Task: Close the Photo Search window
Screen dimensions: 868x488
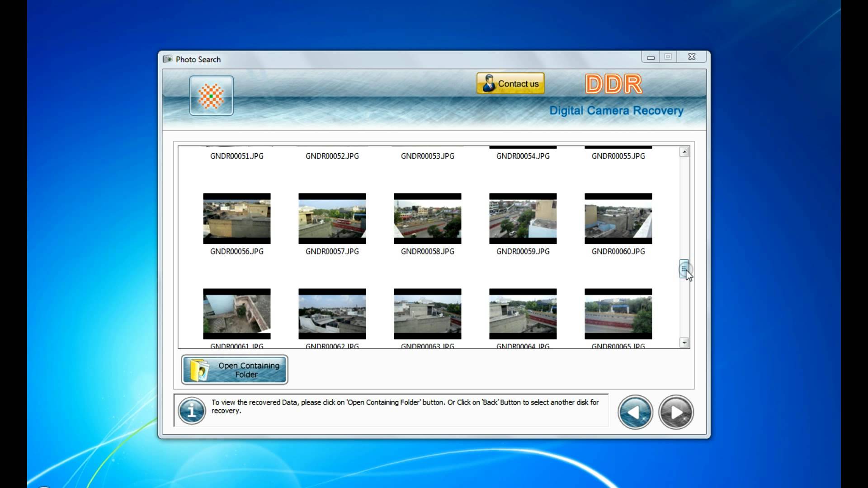Action: 692,57
